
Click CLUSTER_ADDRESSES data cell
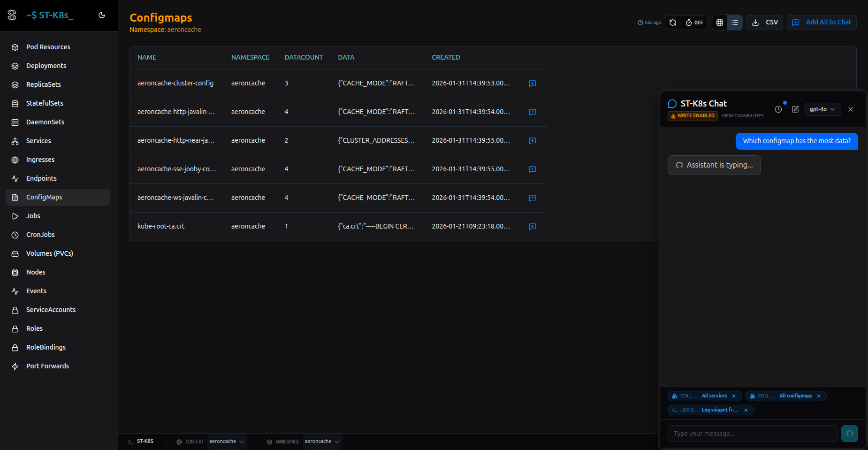376,140
